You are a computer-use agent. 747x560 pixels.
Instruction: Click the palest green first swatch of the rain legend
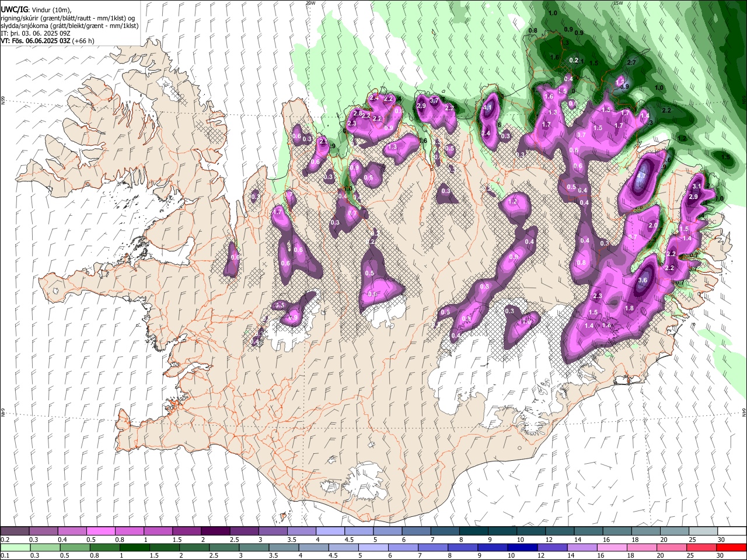coord(15,548)
